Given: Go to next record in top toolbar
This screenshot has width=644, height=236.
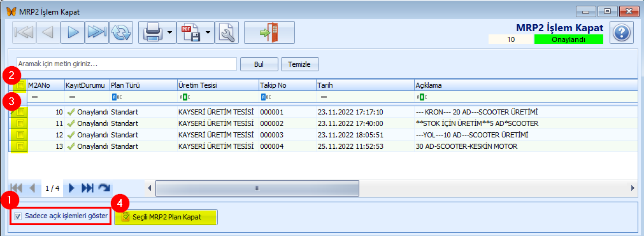Looking at the screenshot, I should (x=73, y=32).
